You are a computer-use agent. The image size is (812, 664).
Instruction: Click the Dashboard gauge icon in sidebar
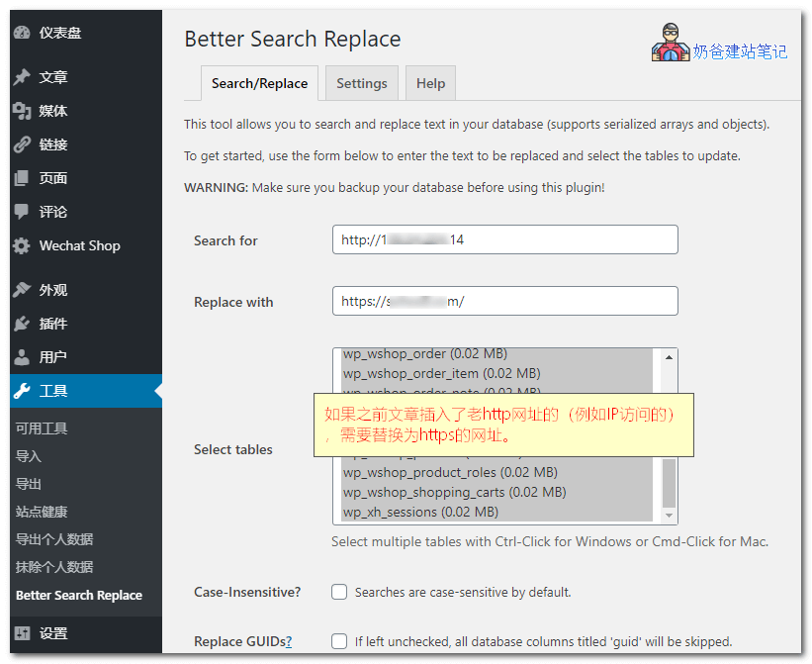point(22,33)
